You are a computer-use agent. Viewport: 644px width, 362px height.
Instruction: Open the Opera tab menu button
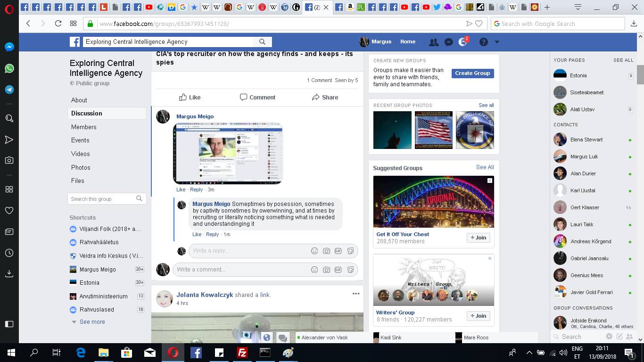578,7
